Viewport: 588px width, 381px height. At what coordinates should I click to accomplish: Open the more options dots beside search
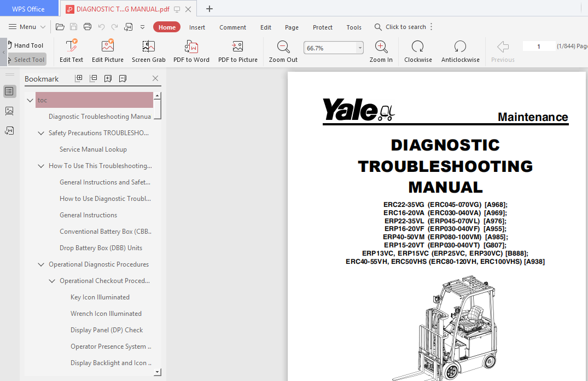[431, 27]
